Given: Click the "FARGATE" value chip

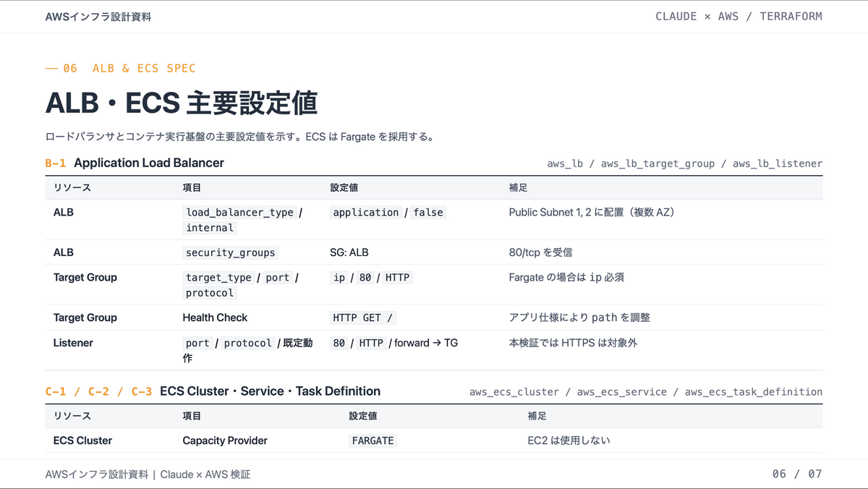Looking at the screenshot, I should click(373, 441).
